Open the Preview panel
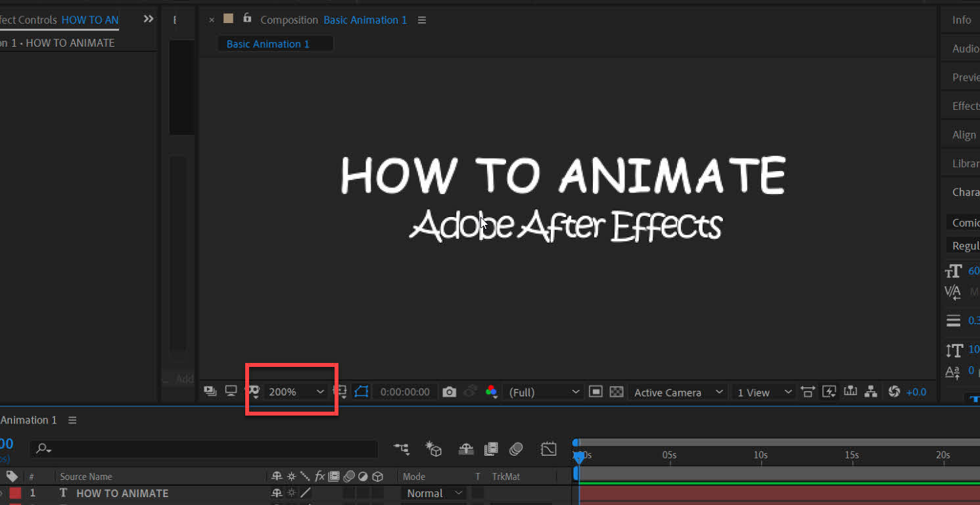 click(966, 77)
